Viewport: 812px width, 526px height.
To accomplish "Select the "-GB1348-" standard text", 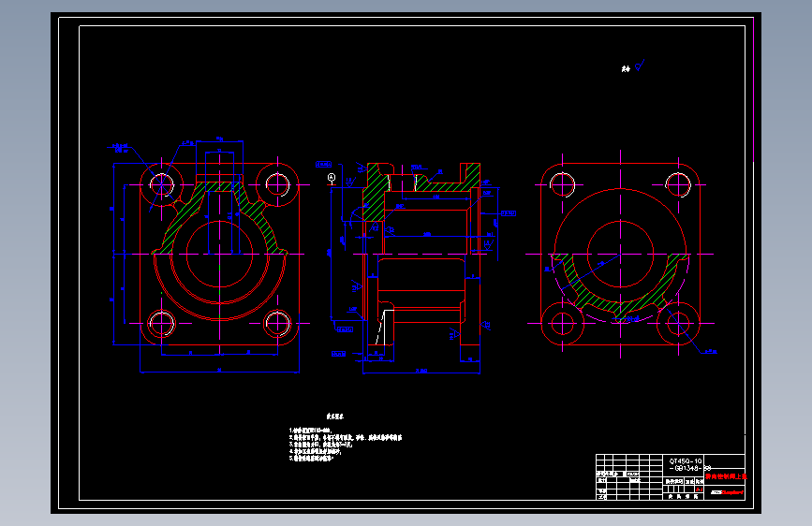I will (x=686, y=468).
